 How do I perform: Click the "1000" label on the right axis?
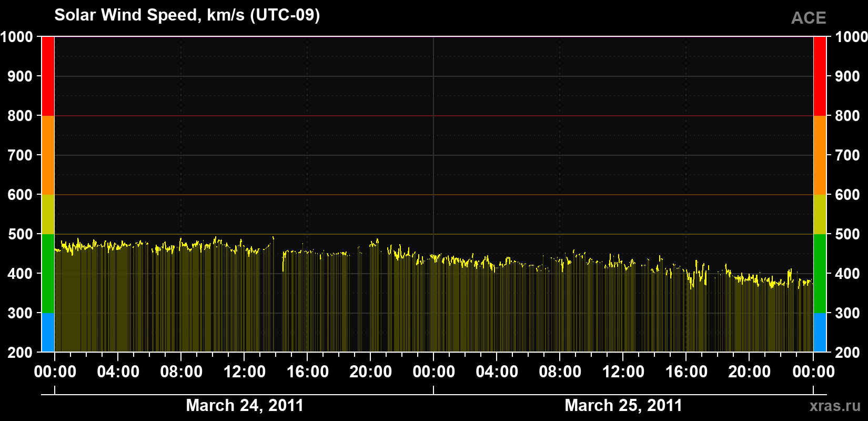click(851, 37)
